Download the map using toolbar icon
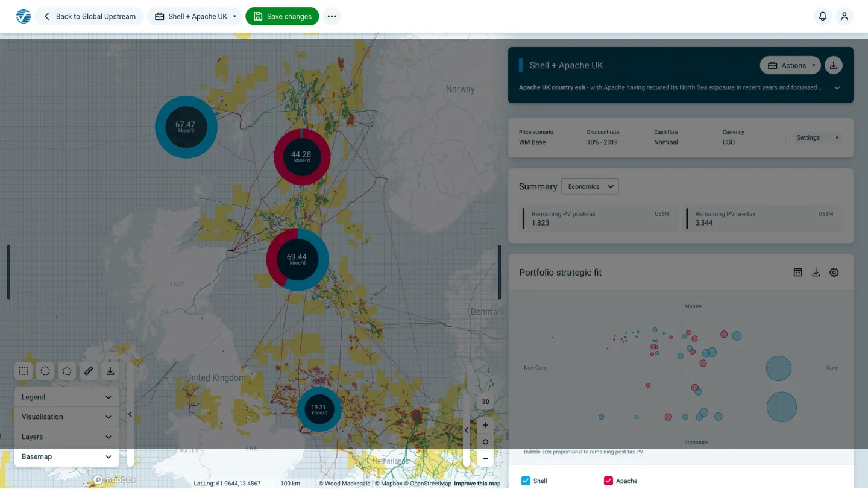This screenshot has width=868, height=489. tap(110, 371)
